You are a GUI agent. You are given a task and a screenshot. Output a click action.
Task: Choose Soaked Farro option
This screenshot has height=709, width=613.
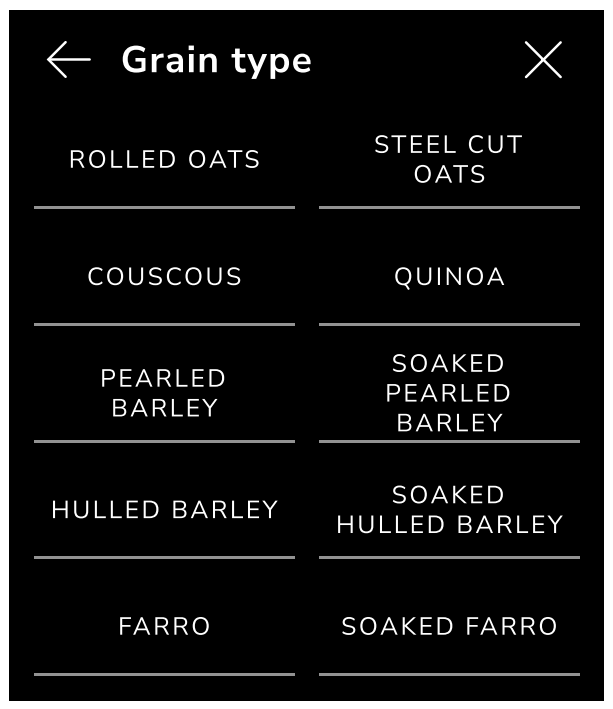pyautogui.click(x=449, y=627)
